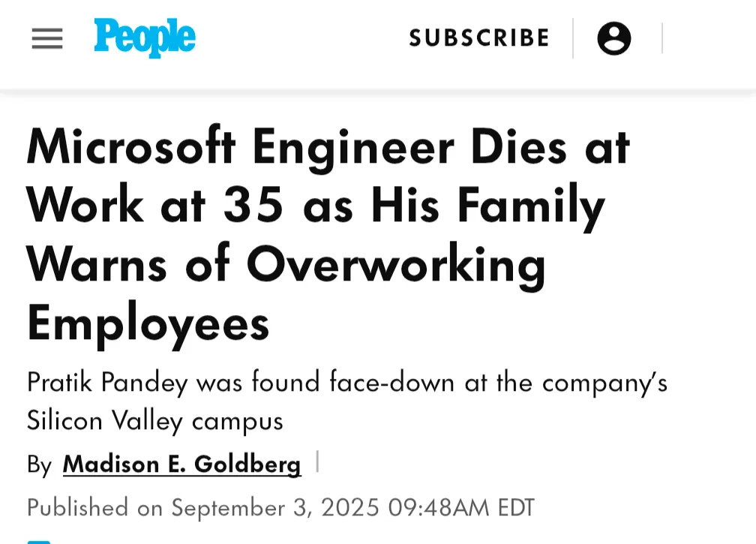
Task: Click the divider beside the SUBSCRIBE button
Action: pos(573,38)
